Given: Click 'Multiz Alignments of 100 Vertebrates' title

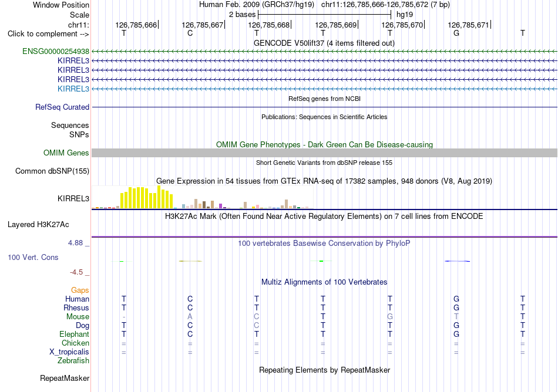Looking at the screenshot, I should 324,282.
